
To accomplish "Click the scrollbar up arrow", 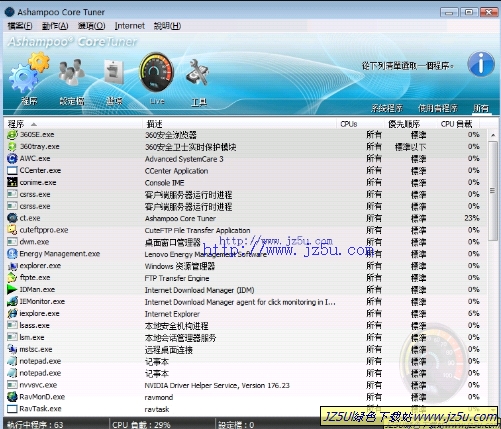I will (493, 135).
